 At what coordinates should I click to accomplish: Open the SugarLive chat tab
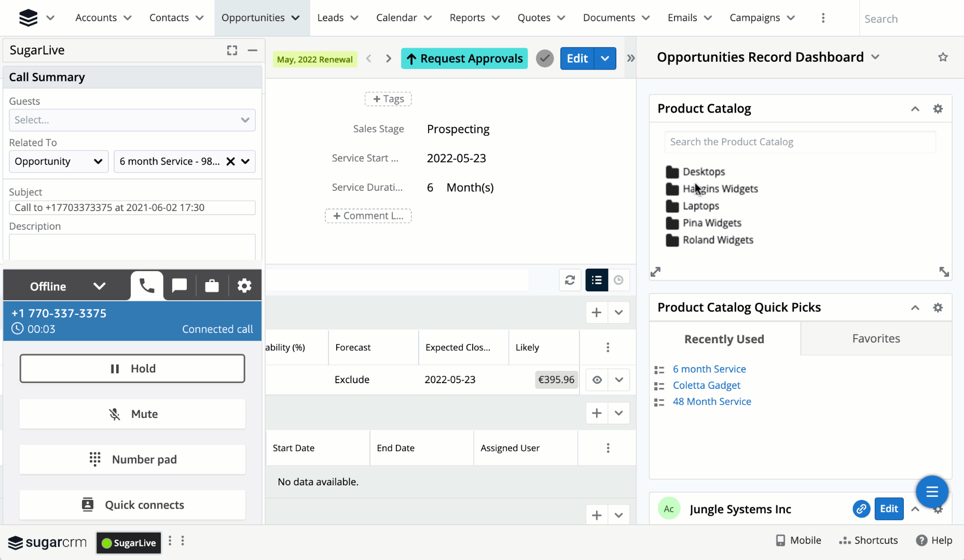(180, 286)
